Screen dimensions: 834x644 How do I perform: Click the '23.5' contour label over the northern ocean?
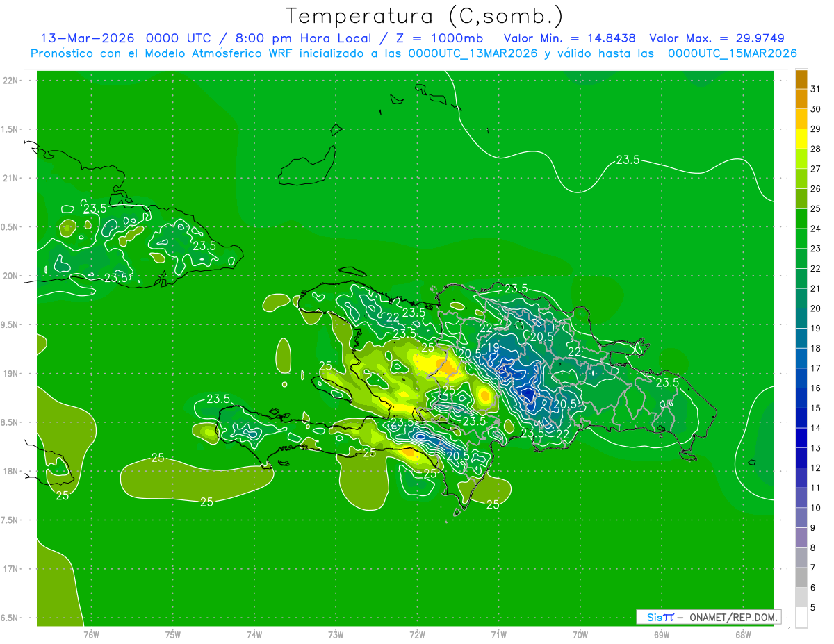click(x=628, y=160)
